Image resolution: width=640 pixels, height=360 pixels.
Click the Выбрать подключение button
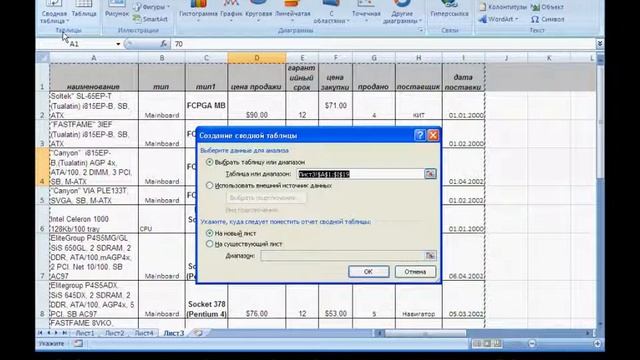coord(266,198)
